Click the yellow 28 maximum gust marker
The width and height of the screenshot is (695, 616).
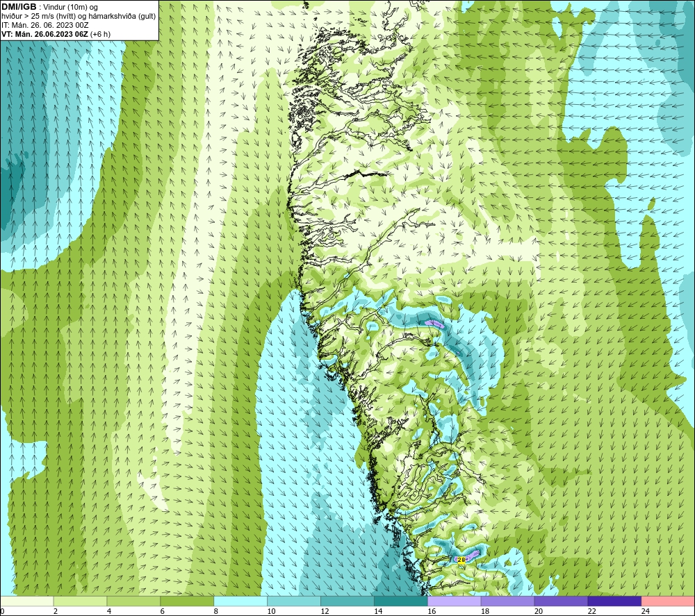461,560
